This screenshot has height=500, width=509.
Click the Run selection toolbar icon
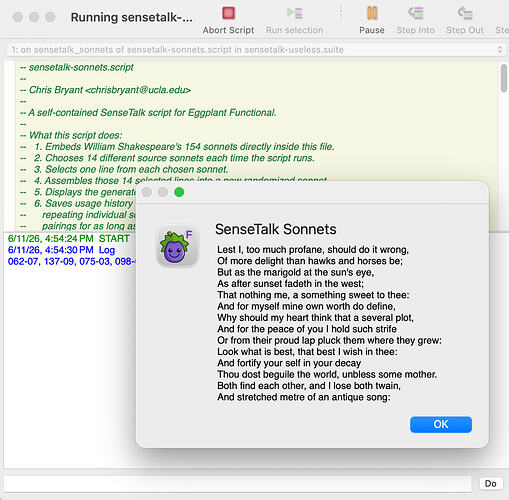pos(295,13)
